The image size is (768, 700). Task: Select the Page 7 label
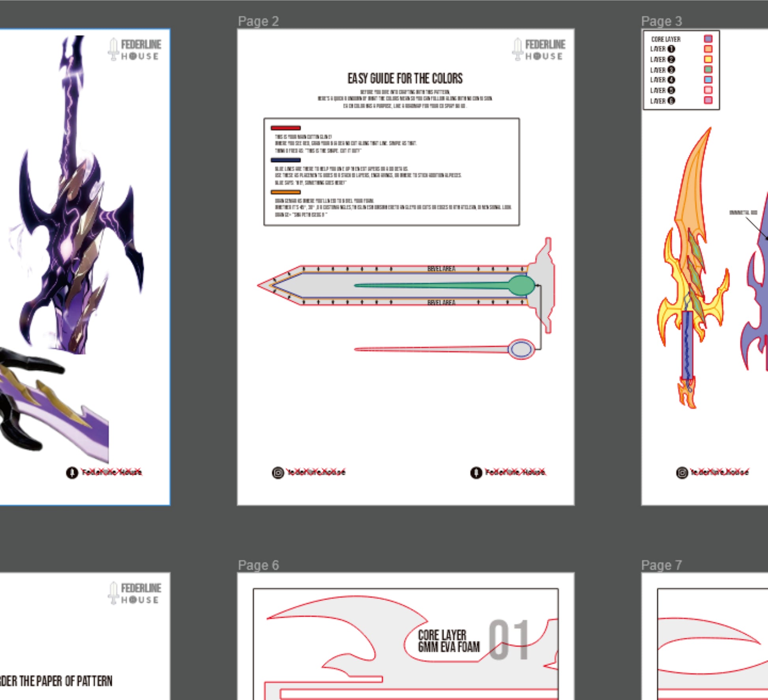pyautogui.click(x=661, y=565)
